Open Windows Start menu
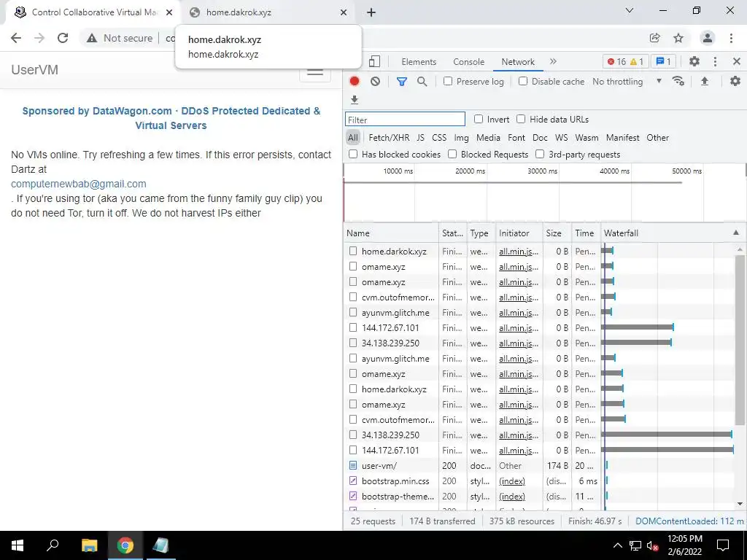Screen dimensions: 747x560 (x=18, y=545)
